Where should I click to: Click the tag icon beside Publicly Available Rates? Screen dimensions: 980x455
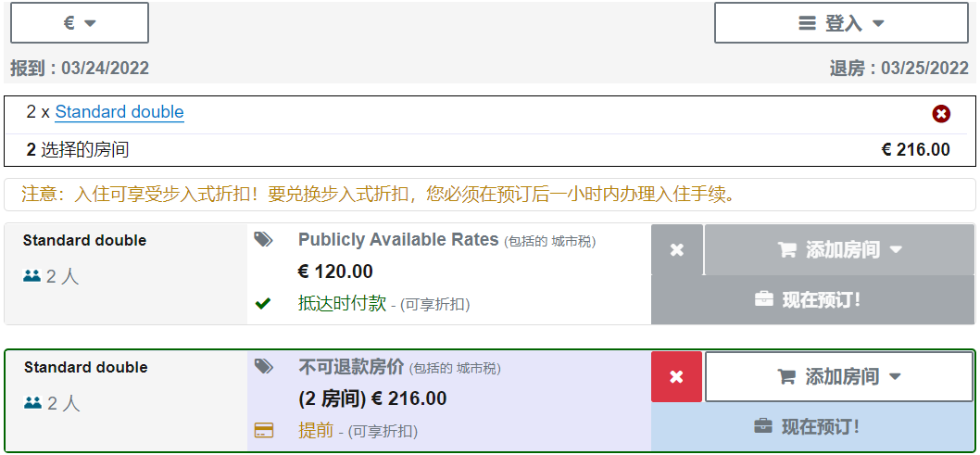pyautogui.click(x=264, y=240)
